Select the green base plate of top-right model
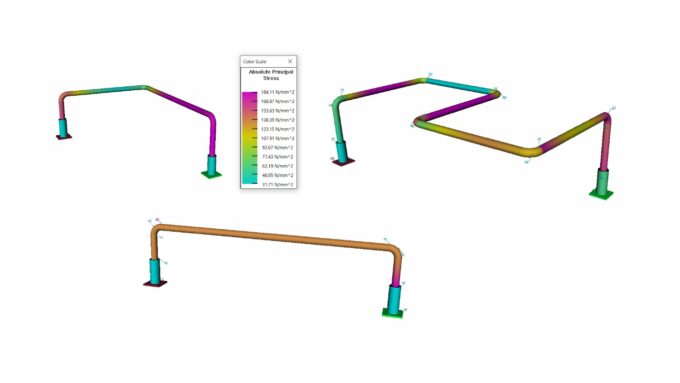 [x=602, y=193]
